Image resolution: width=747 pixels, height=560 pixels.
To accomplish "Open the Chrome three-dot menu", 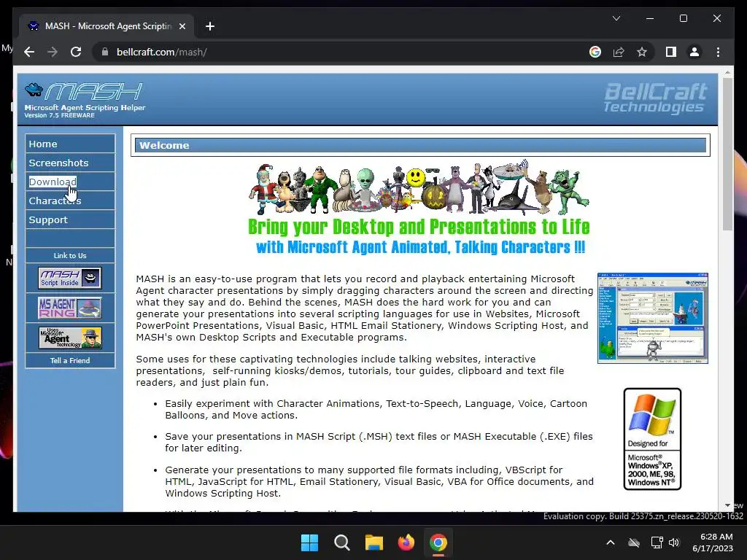I will [x=718, y=52].
